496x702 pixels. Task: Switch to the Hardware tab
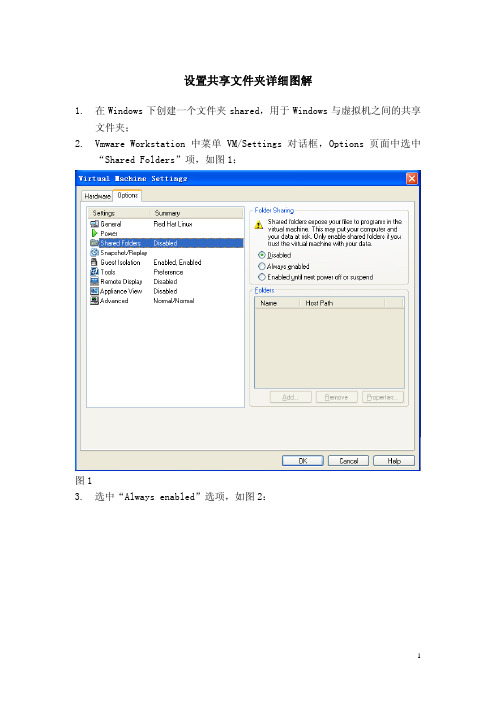[x=97, y=196]
